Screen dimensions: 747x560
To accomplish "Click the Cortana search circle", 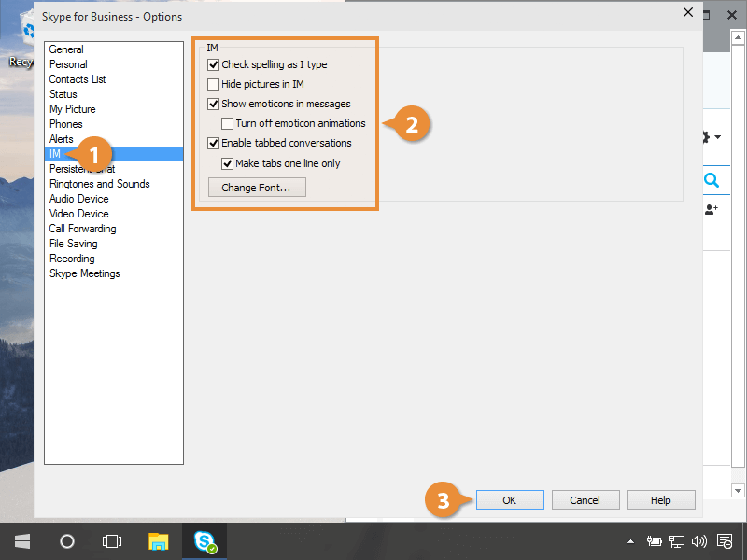I will pyautogui.click(x=67, y=541).
